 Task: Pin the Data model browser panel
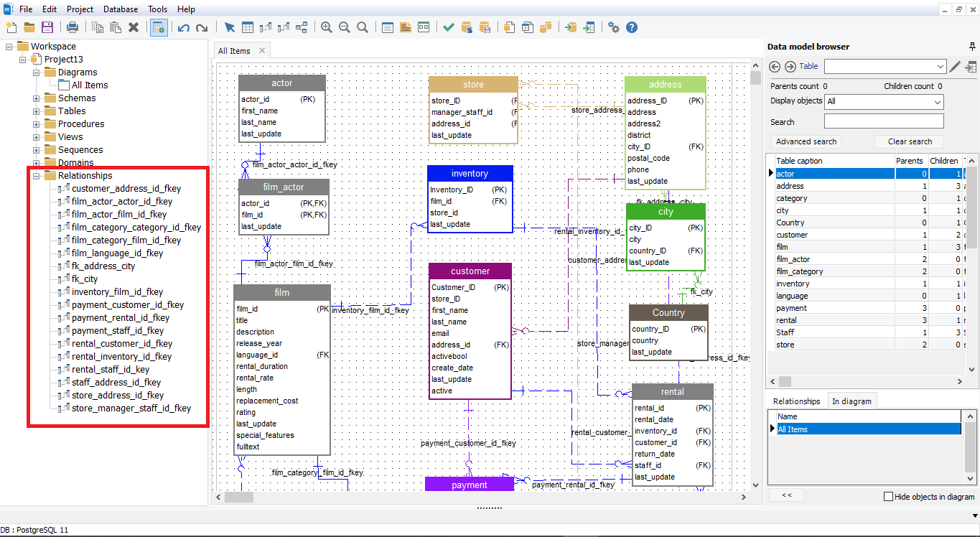tap(973, 47)
